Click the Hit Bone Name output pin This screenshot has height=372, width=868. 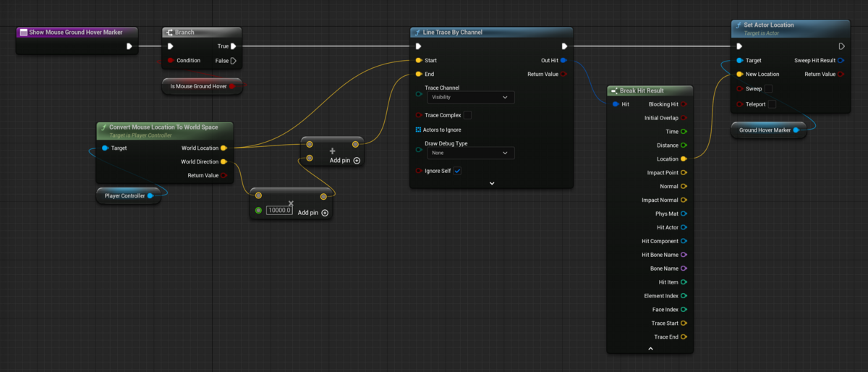point(684,255)
